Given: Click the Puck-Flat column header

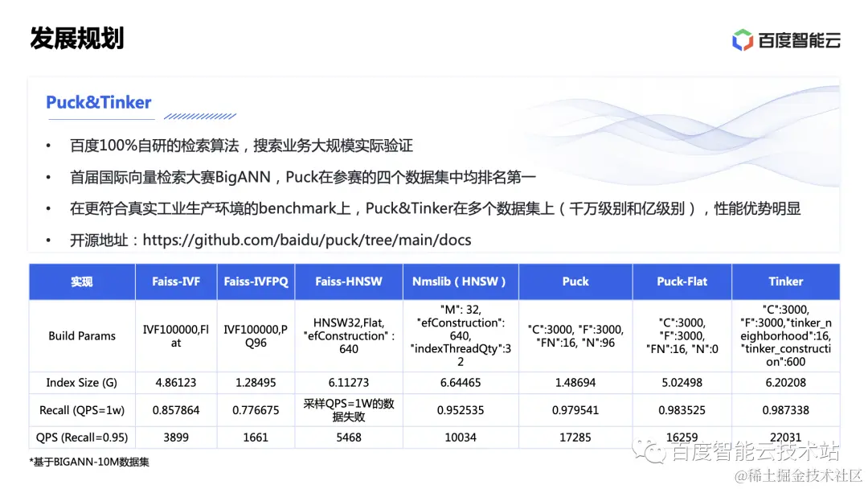Looking at the screenshot, I should coord(682,281).
